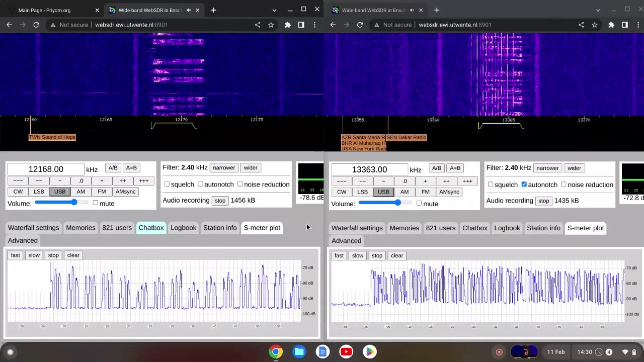Go back in right browser window

(333, 25)
